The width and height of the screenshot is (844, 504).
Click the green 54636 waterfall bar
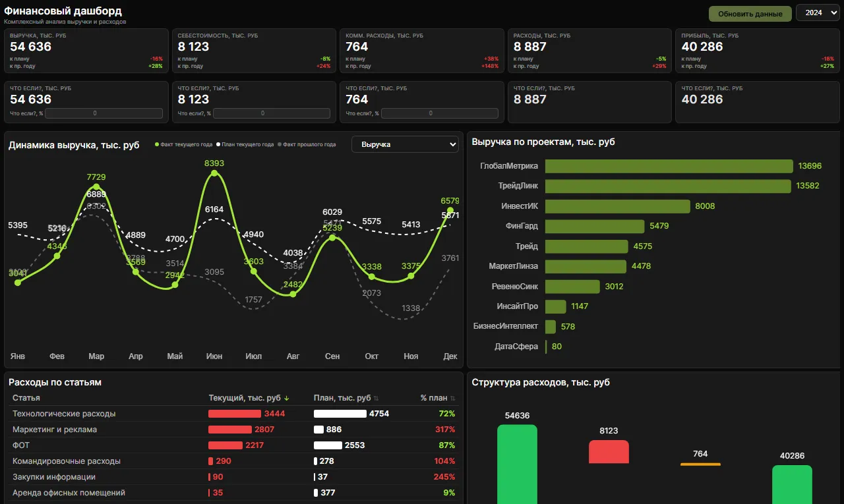tap(517, 464)
